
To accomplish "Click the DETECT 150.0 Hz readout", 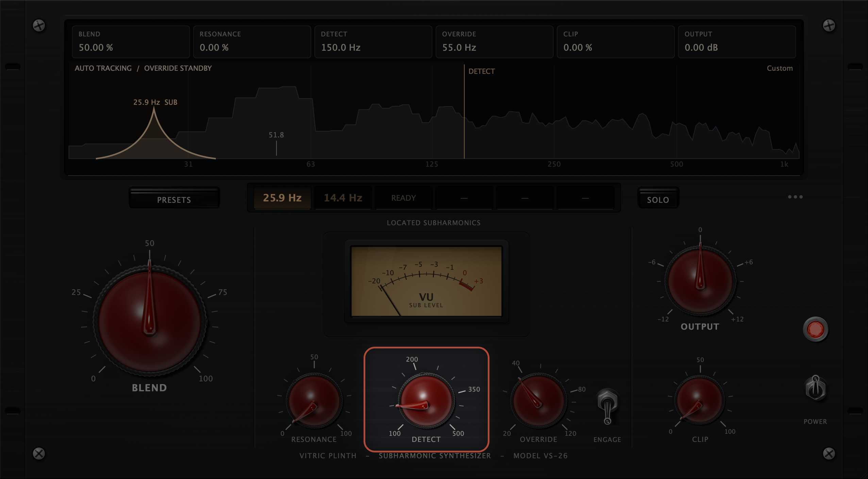I will click(373, 42).
